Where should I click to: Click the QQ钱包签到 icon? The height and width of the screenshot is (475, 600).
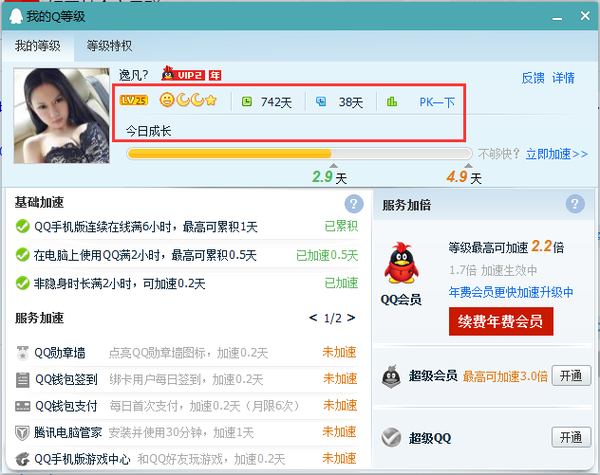(x=23, y=380)
